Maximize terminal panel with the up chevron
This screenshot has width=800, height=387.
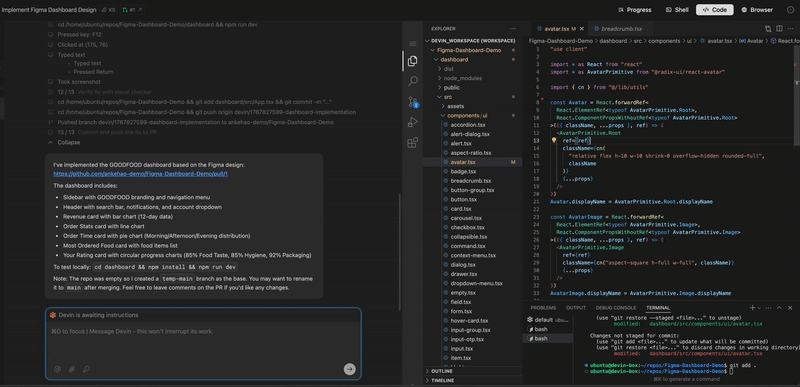tap(779, 307)
